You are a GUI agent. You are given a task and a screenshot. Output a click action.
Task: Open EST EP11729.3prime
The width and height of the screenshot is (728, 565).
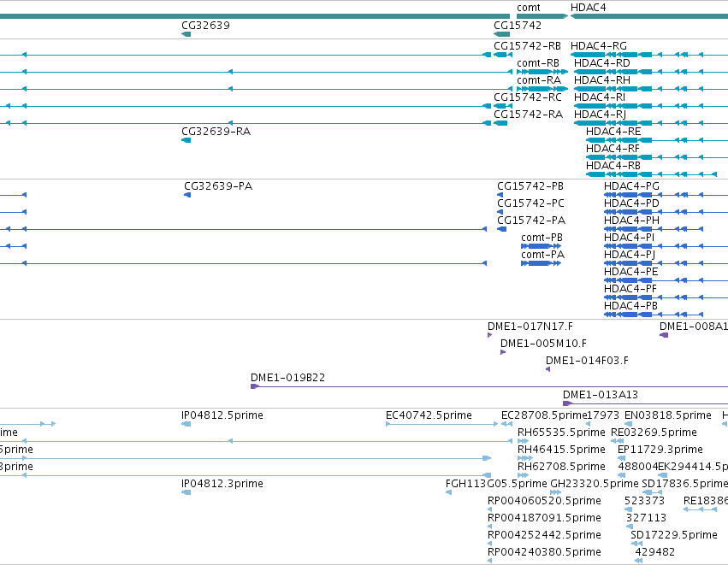click(x=660, y=450)
